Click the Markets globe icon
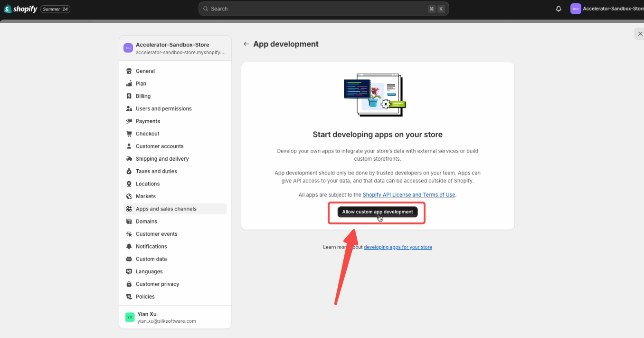This screenshot has height=338, width=644. 129,196
